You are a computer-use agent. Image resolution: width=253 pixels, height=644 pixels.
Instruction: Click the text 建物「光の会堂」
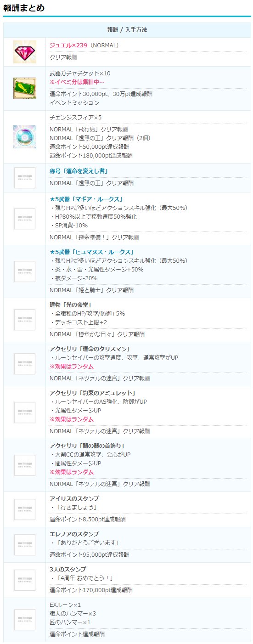[71, 305]
